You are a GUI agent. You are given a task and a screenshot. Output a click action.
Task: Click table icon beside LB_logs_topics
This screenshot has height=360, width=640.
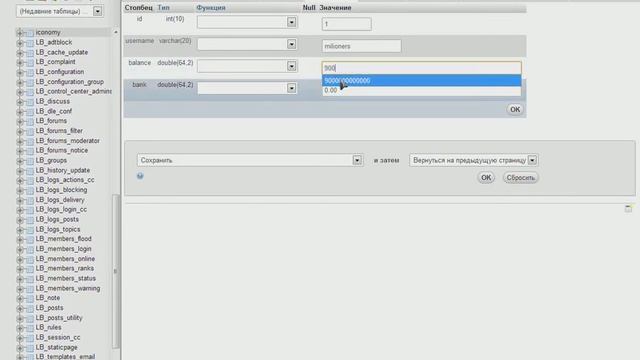(29, 230)
